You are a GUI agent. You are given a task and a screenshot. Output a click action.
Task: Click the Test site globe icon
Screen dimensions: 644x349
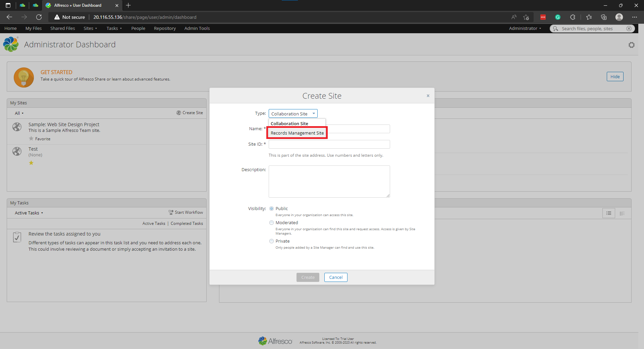point(17,151)
